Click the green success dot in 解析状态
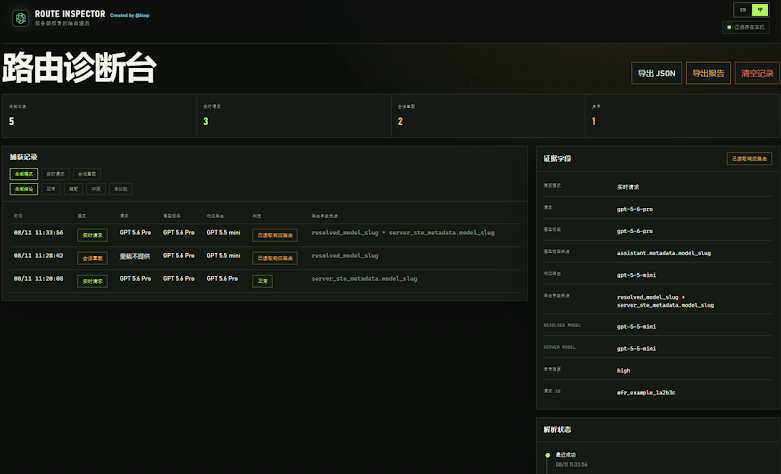Image resolution: width=781 pixels, height=474 pixels. pyautogui.click(x=547, y=455)
